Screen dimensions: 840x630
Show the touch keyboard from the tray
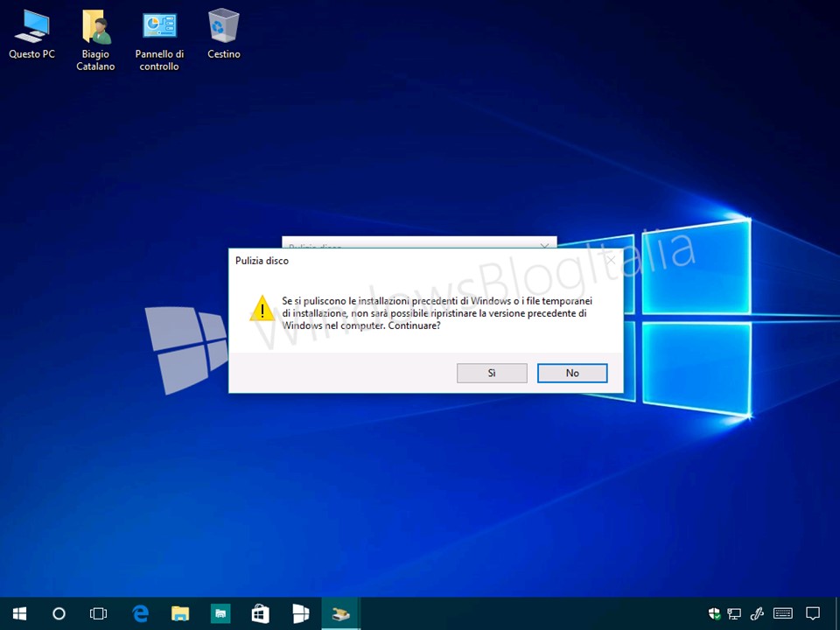click(783, 614)
